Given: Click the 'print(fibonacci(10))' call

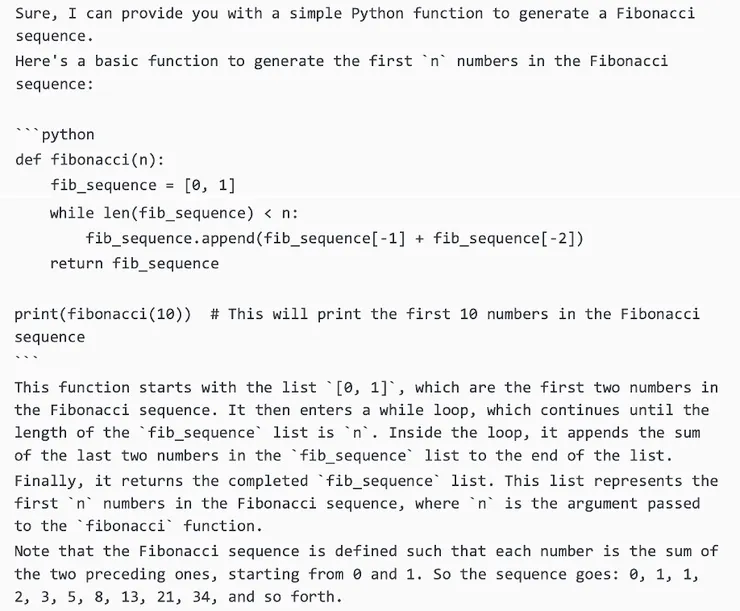Looking at the screenshot, I should 103,314.
